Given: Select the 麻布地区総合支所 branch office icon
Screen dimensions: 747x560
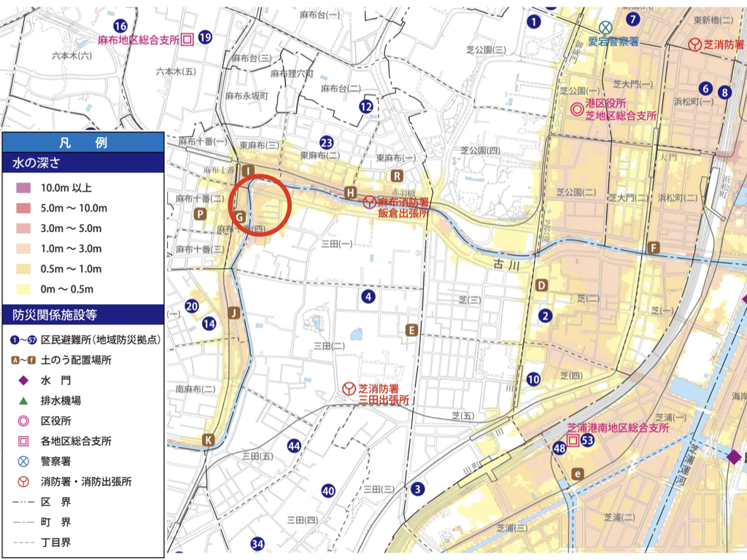Looking at the screenshot, I should tap(187, 39).
